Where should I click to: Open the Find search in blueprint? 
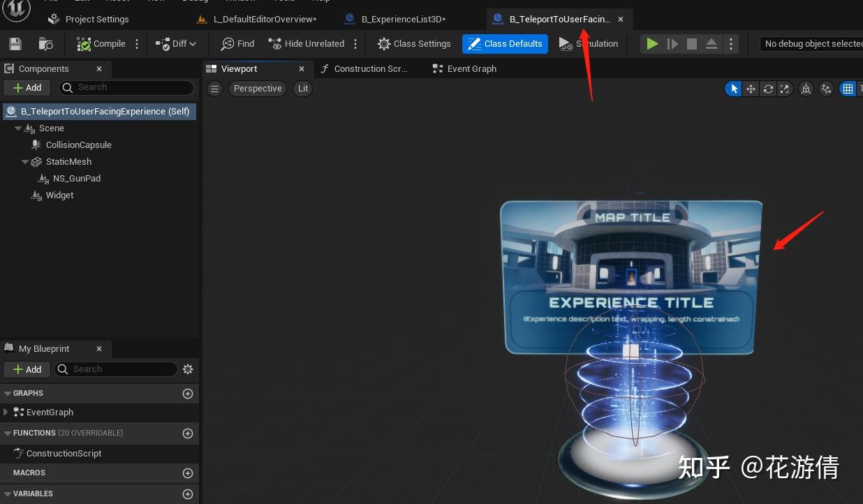click(x=237, y=43)
